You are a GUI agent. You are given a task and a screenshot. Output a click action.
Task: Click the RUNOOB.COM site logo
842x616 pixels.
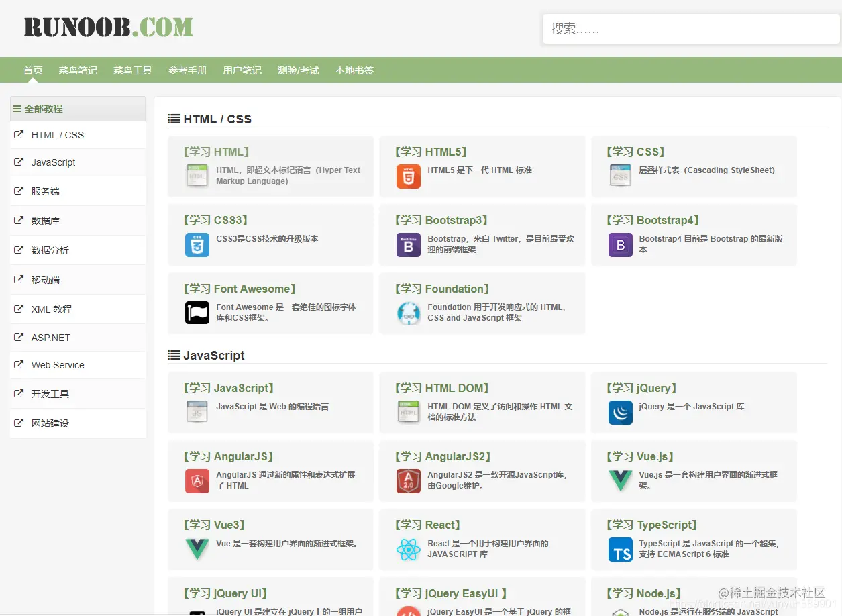(x=109, y=28)
